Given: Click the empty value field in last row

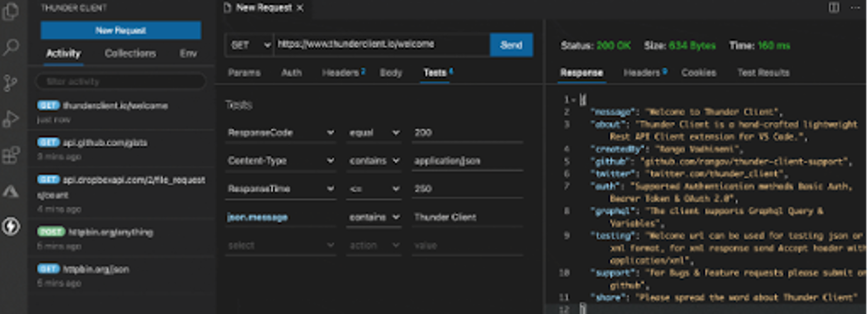Looking at the screenshot, I should (467, 245).
